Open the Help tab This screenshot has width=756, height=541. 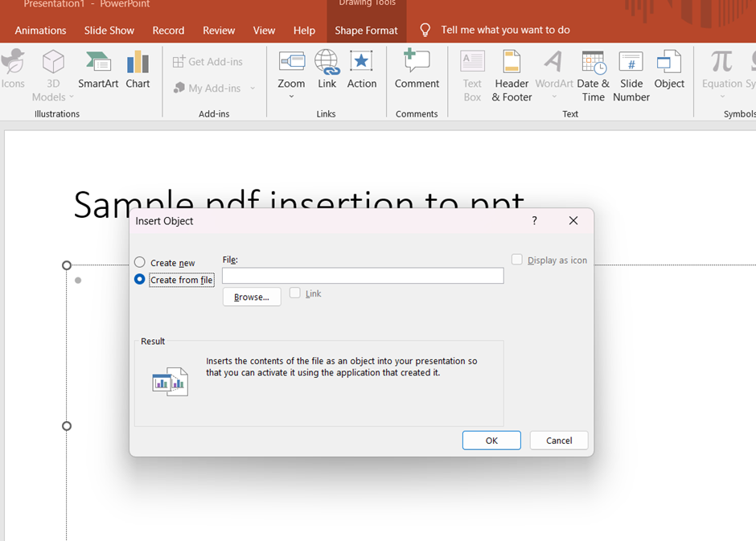(x=304, y=31)
